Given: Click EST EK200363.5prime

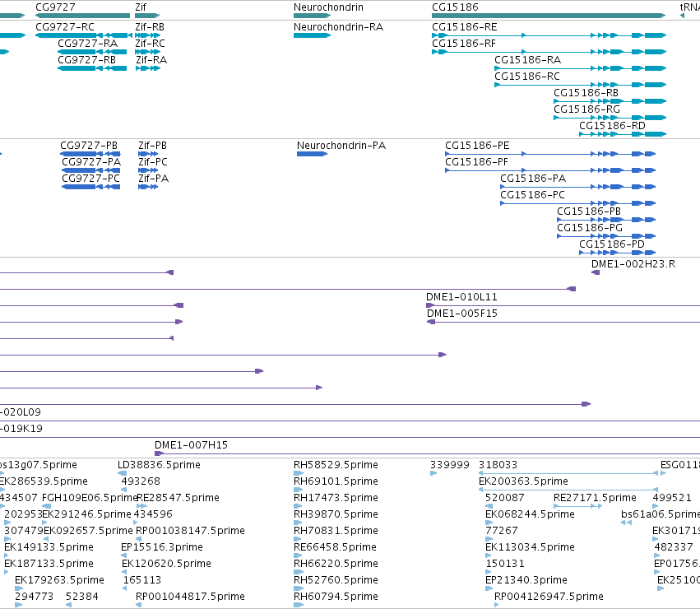Looking at the screenshot, I should click(523, 481).
